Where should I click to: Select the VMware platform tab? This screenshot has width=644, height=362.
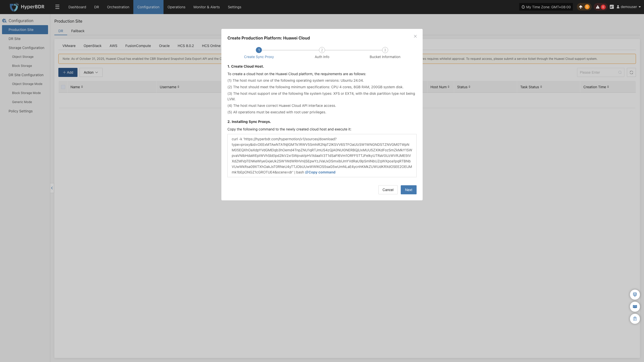click(69, 46)
